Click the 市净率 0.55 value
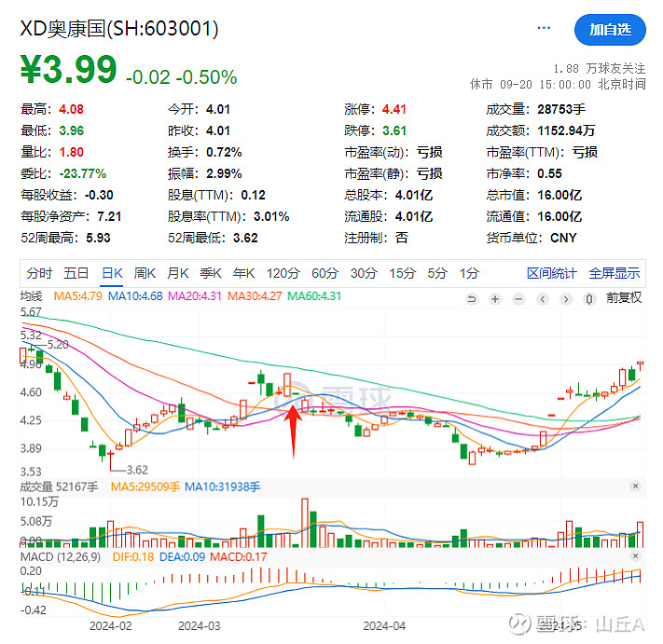The height and width of the screenshot is (644, 663). [x=549, y=173]
